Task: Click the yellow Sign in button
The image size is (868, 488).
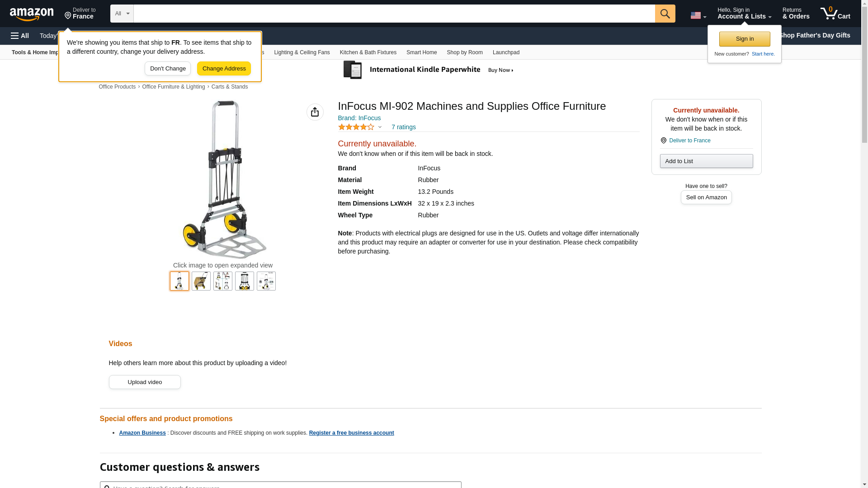Action: 744,39
